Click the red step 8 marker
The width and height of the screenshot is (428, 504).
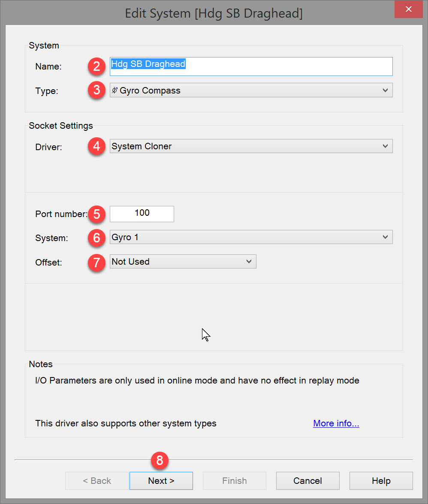click(x=160, y=460)
